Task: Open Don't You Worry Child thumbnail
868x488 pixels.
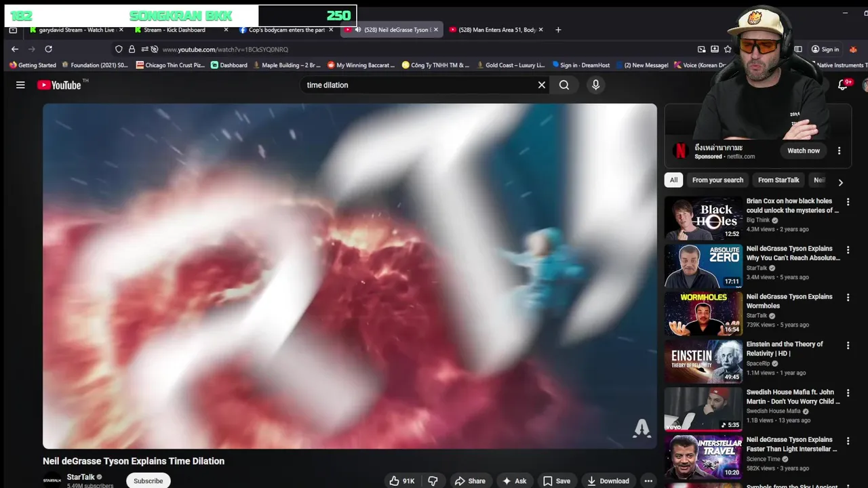Action: 703,409
